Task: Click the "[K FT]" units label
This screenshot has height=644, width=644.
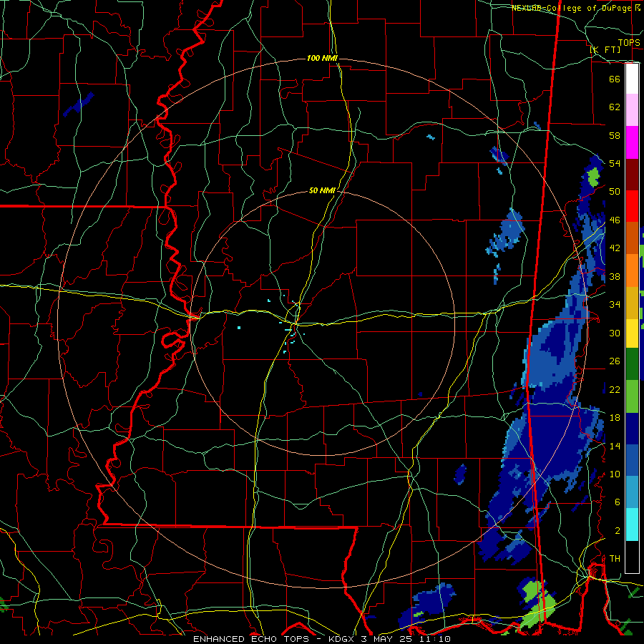Action: click(606, 49)
